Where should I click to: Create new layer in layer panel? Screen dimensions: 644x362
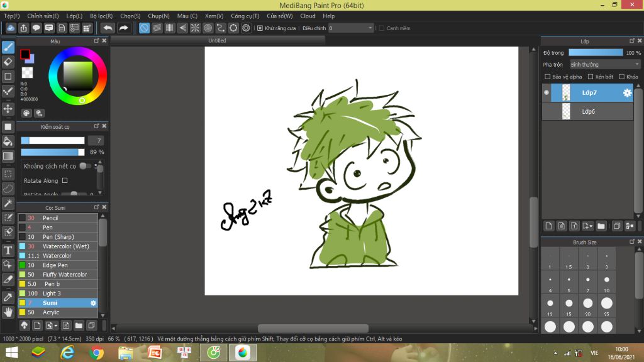[x=548, y=226]
